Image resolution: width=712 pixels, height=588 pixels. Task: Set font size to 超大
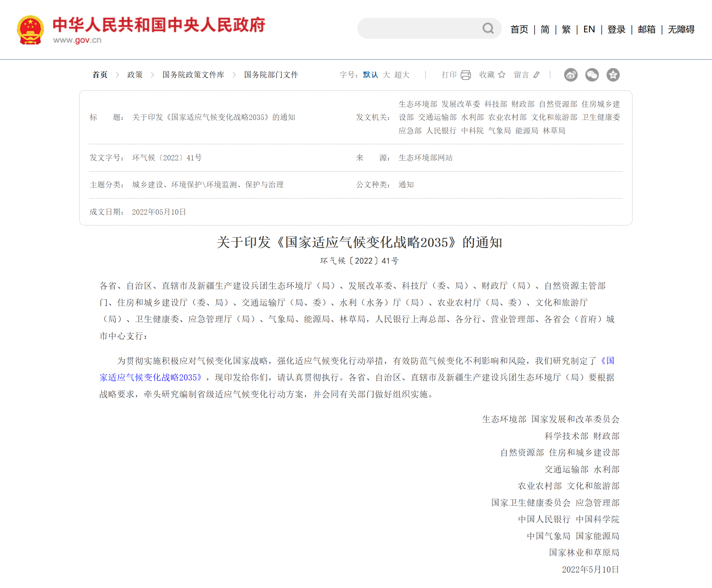[402, 75]
